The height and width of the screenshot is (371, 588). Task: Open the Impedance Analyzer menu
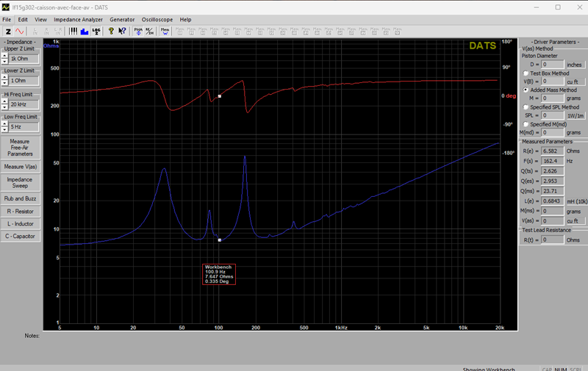[78, 20]
